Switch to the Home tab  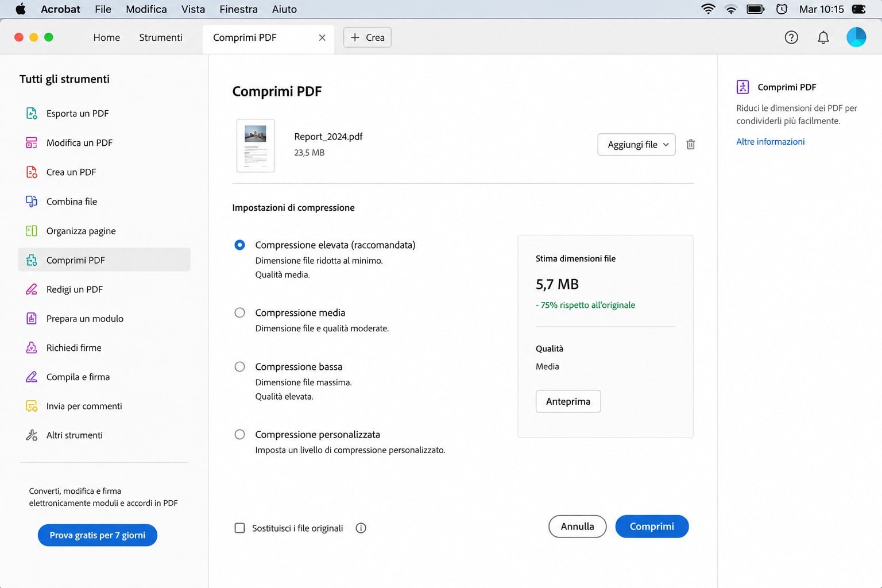[x=107, y=37]
